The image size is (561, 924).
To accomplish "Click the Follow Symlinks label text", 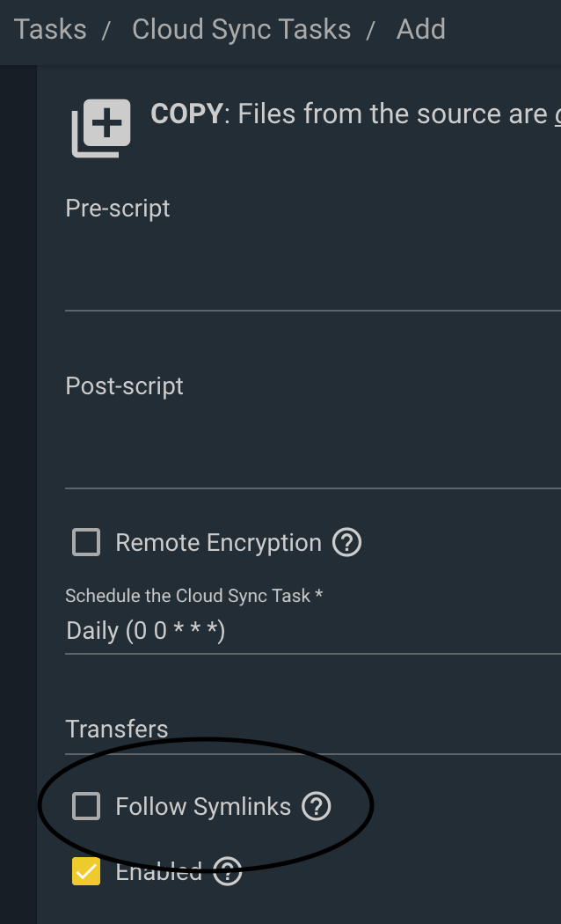I will pyautogui.click(x=203, y=807).
